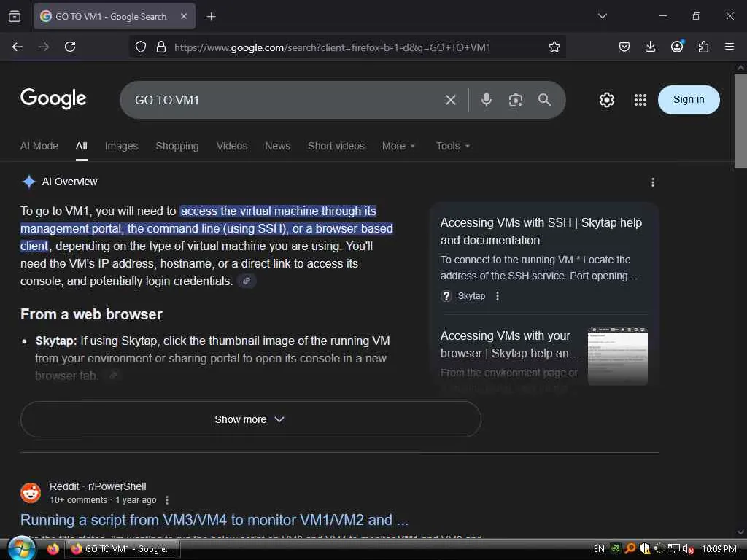Open network icon in system tray
Viewport: 747px width, 560px height.
[x=673, y=549]
